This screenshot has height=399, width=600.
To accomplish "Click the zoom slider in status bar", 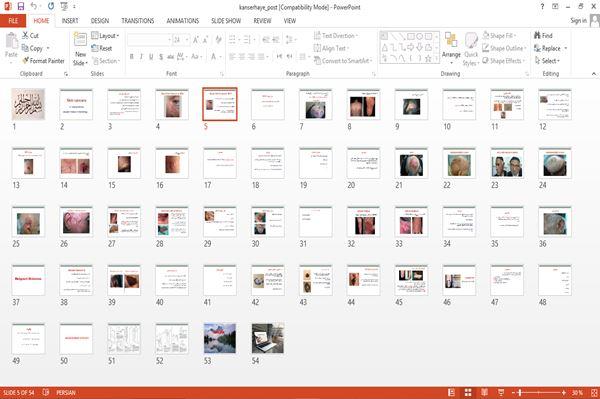I will (539, 392).
